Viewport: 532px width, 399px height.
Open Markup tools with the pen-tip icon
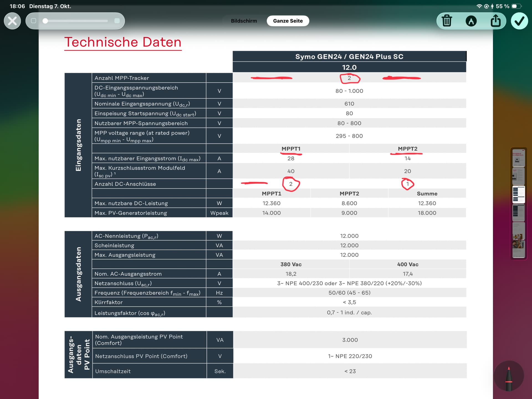[x=471, y=21]
